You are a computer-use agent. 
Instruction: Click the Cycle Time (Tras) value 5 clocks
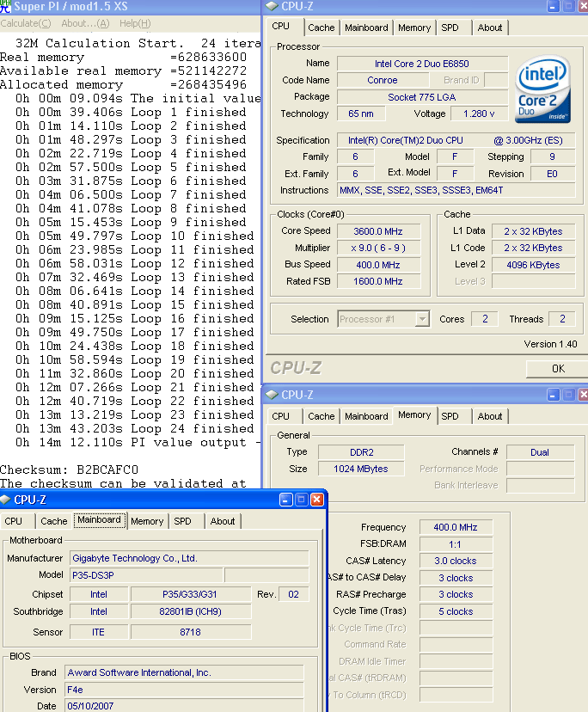[x=456, y=611]
